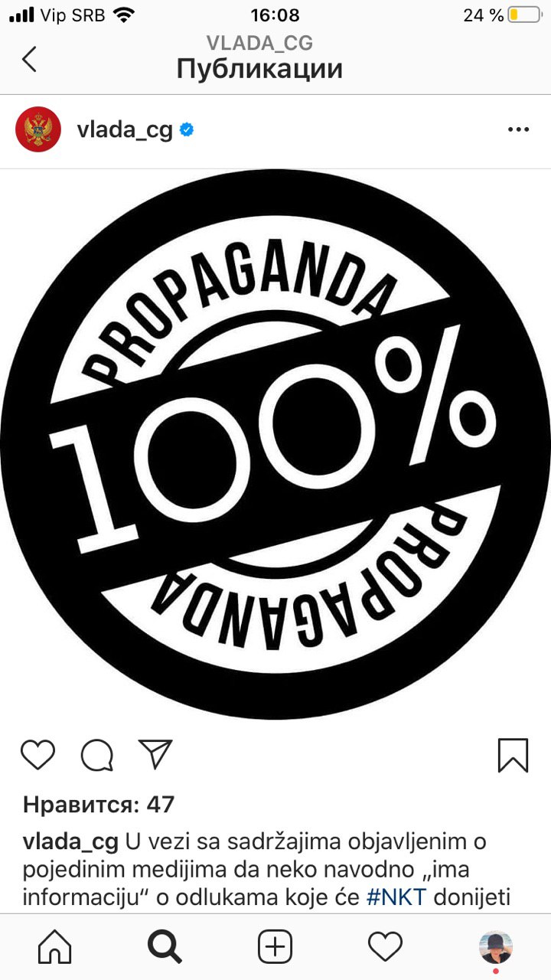Go back using the left chevron arrow
The height and width of the screenshot is (980, 551).
29,59
